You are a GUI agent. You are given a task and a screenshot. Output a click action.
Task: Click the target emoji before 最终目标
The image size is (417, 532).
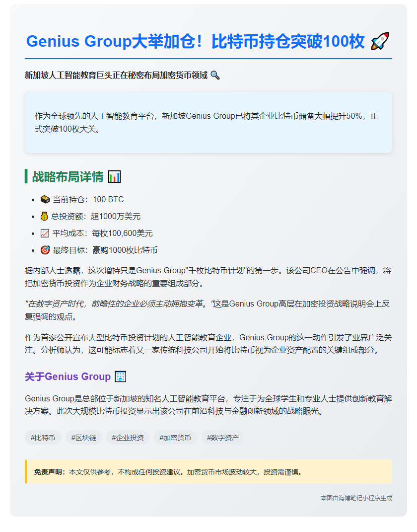(x=45, y=250)
